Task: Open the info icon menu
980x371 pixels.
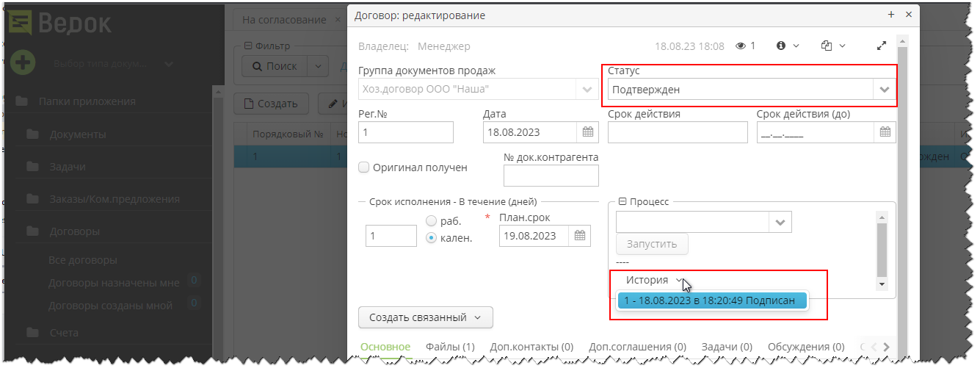Action: tap(788, 46)
